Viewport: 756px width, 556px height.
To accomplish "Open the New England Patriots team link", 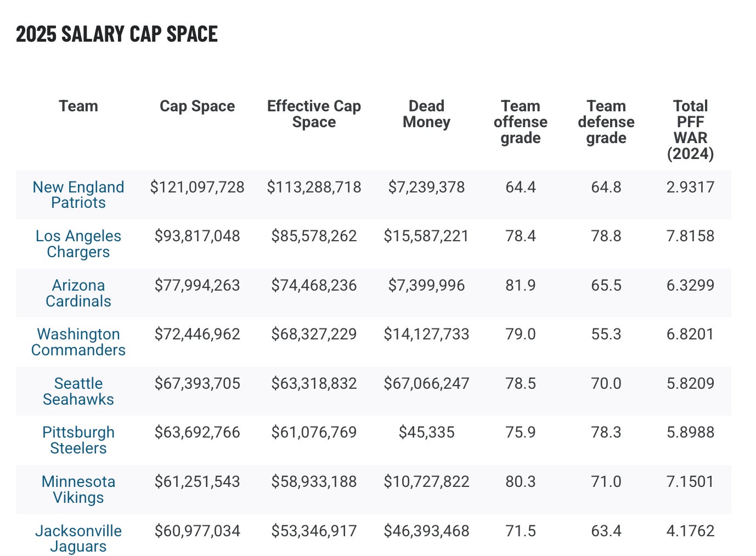I will click(78, 195).
